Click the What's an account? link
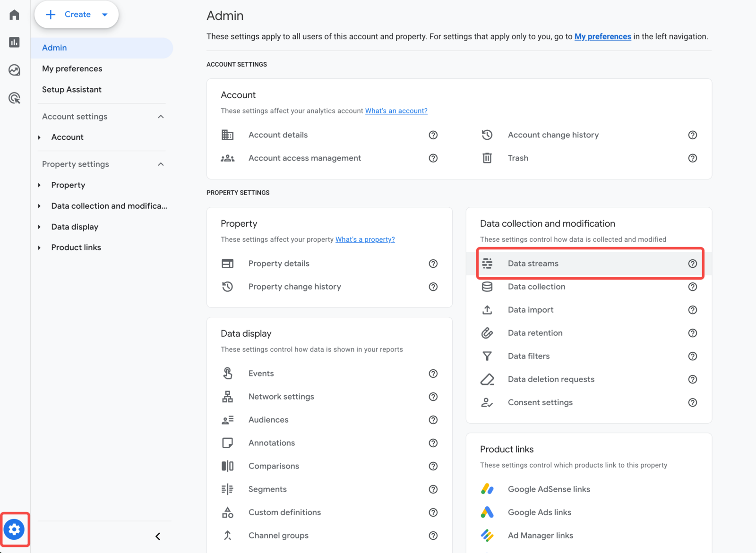The height and width of the screenshot is (553, 756). tap(396, 111)
